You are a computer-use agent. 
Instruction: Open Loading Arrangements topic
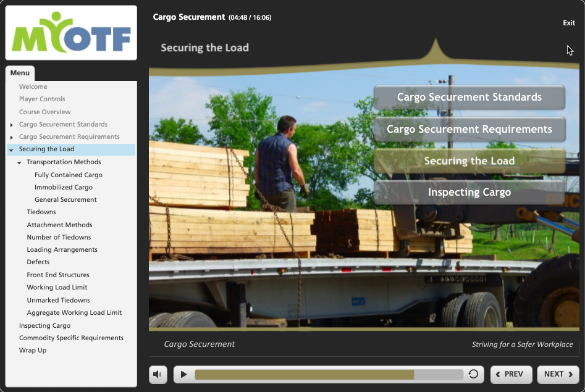click(62, 249)
